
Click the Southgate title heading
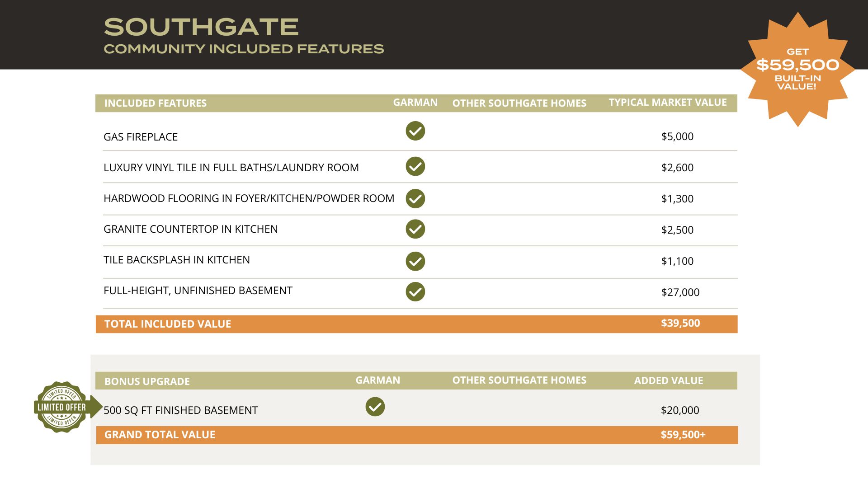coord(201,27)
